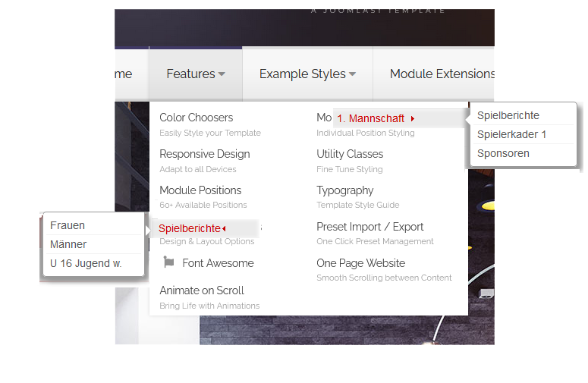Click Frauen in the left submenu
The height and width of the screenshot is (383, 588).
point(68,225)
